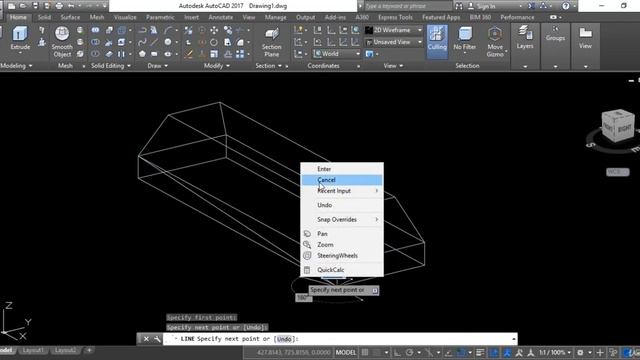640x360 pixels.
Task: Click the SteeringWheels icon in context menu
Action: point(307,256)
